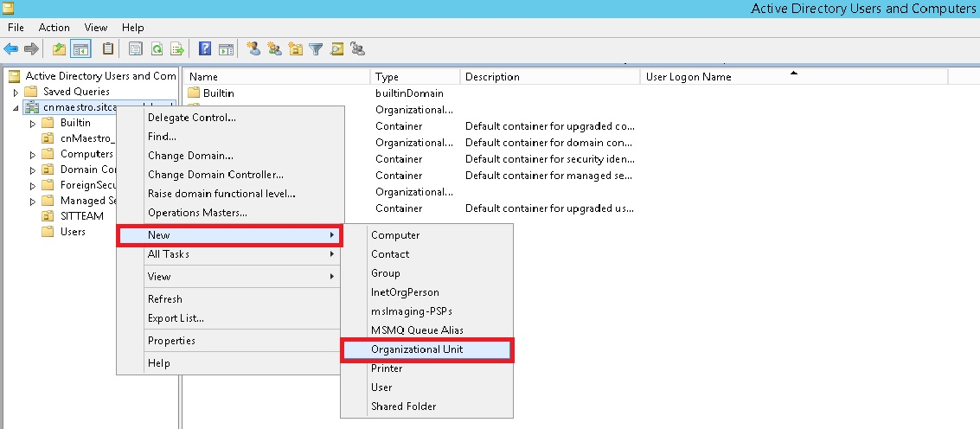This screenshot has height=429, width=980.
Task: Click the Create new group icon
Action: tap(275, 49)
